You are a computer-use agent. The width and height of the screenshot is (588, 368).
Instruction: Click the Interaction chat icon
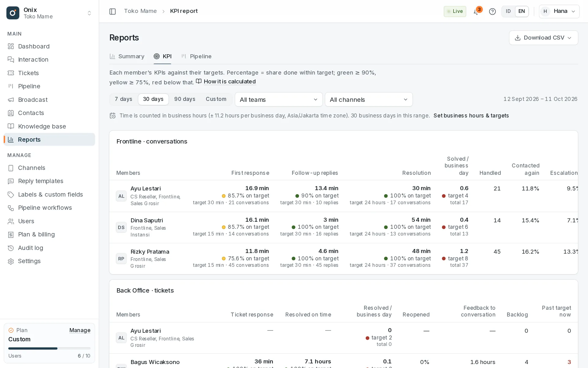(11, 59)
